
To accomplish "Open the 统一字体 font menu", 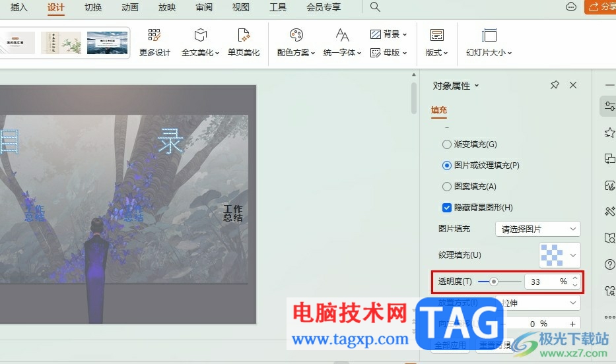I will (342, 42).
